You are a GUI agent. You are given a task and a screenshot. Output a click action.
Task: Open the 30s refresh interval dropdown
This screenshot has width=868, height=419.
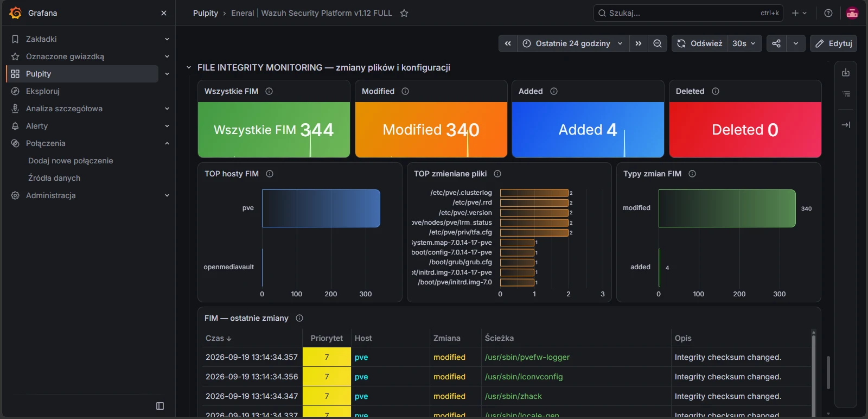744,43
